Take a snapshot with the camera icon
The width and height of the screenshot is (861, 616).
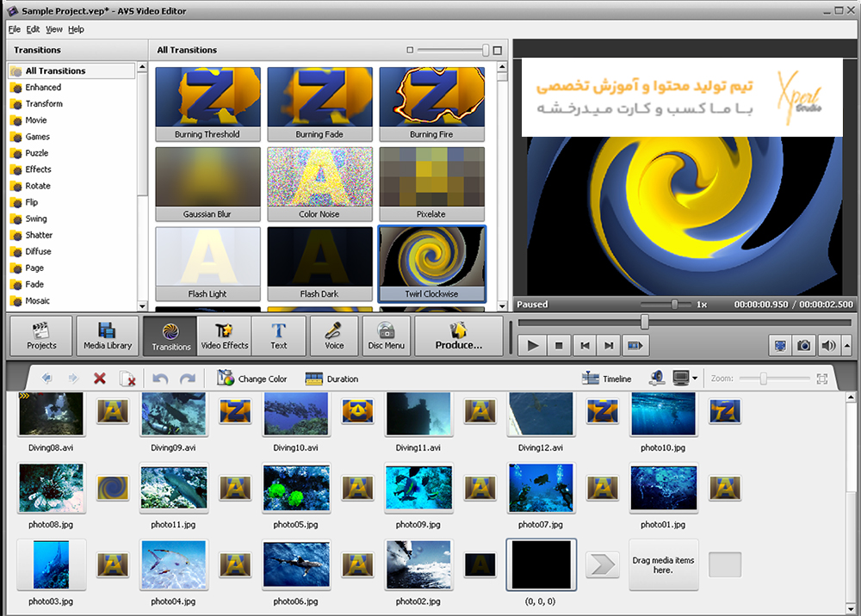tap(803, 345)
